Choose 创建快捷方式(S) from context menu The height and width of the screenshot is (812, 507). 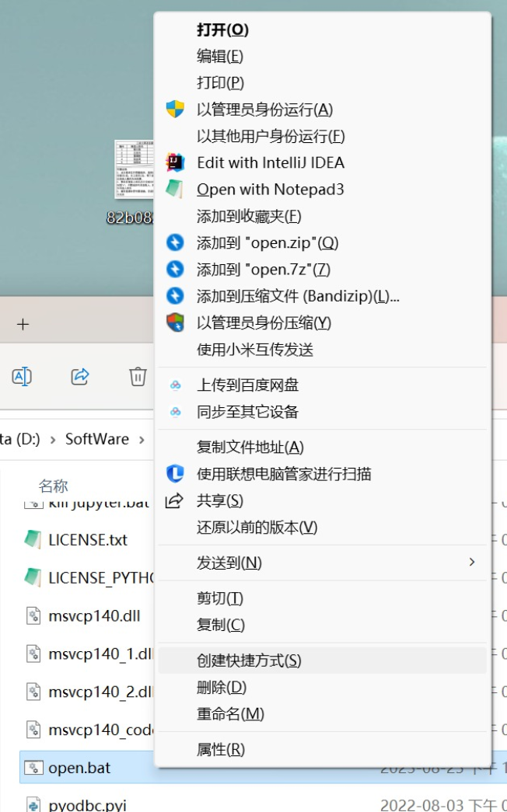coord(249,660)
